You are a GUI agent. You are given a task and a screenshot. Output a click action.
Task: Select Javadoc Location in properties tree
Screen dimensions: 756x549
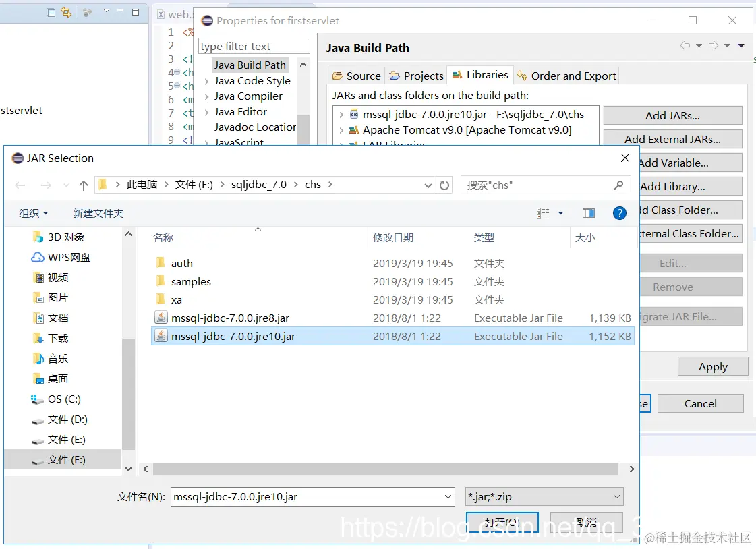[x=255, y=127]
